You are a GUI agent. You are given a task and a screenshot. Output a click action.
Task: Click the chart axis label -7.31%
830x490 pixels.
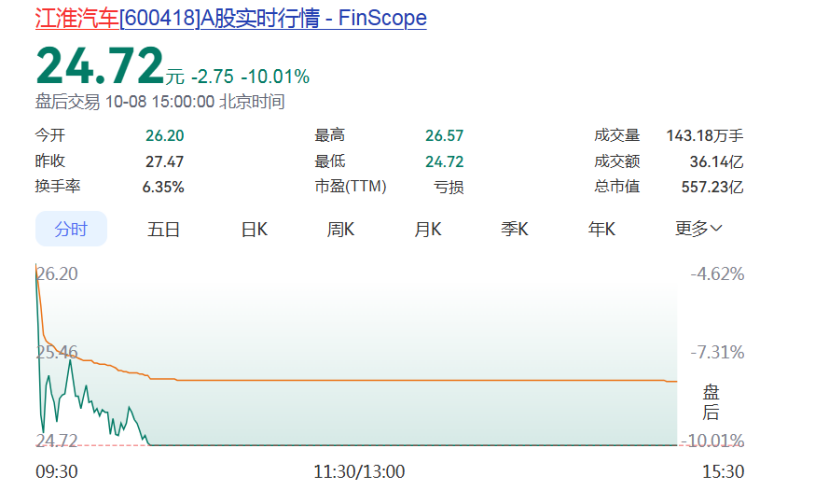pos(717,352)
